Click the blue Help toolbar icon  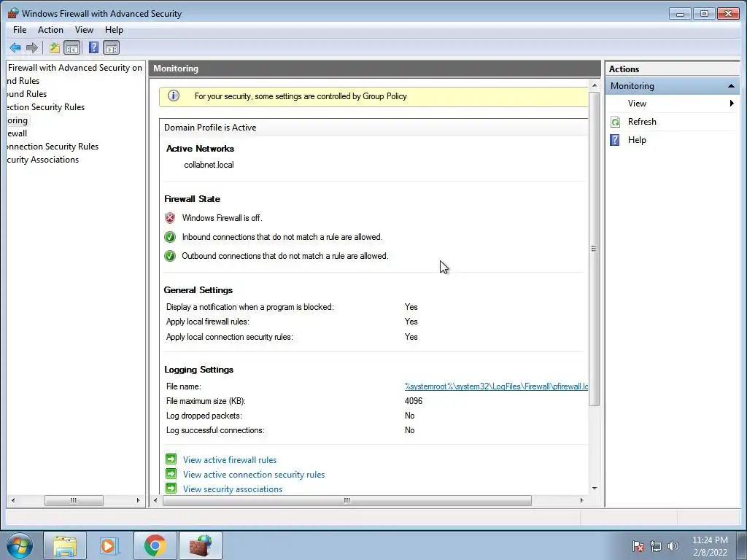[94, 47]
